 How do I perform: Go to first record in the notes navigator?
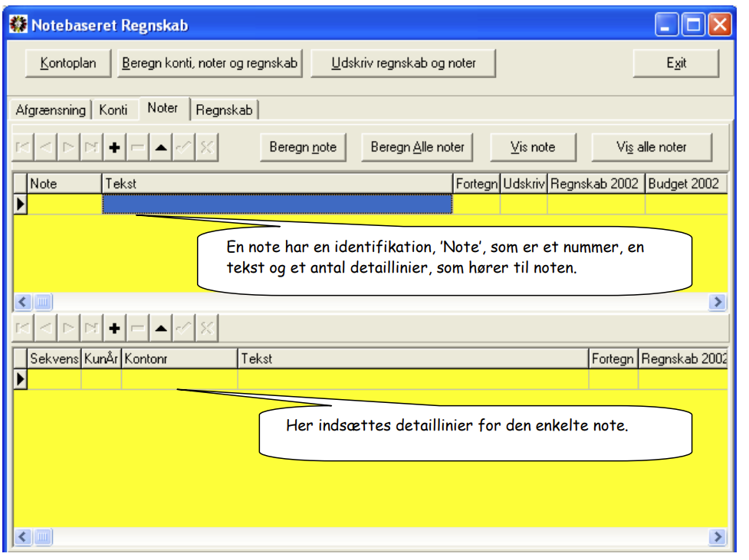[22, 147]
